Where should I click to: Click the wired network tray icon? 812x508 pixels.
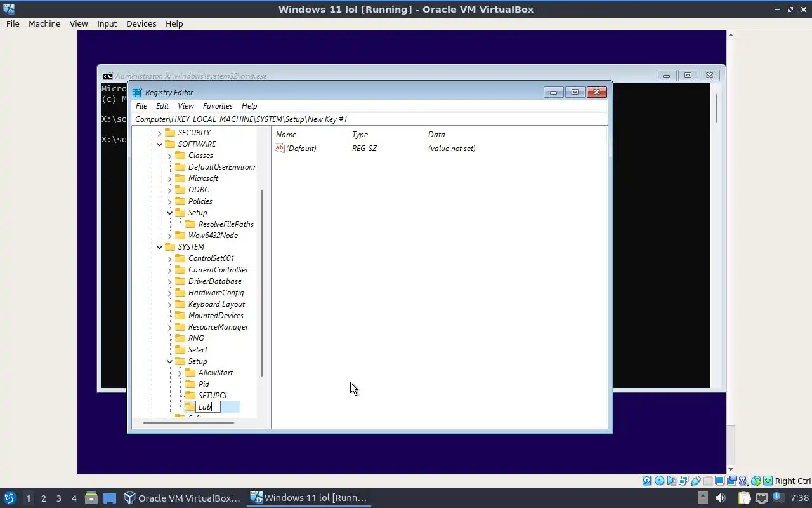[762, 498]
